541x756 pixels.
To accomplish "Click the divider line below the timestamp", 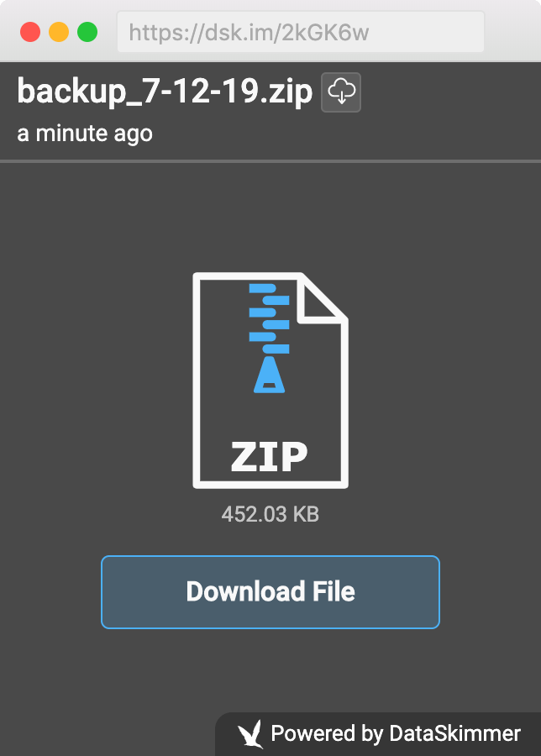I will [270, 160].
